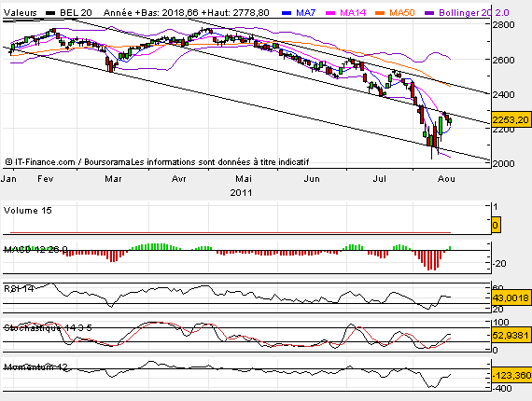This screenshot has width=532, height=401.
Task: Click the 2600 price axis label
Action: pyautogui.click(x=503, y=60)
